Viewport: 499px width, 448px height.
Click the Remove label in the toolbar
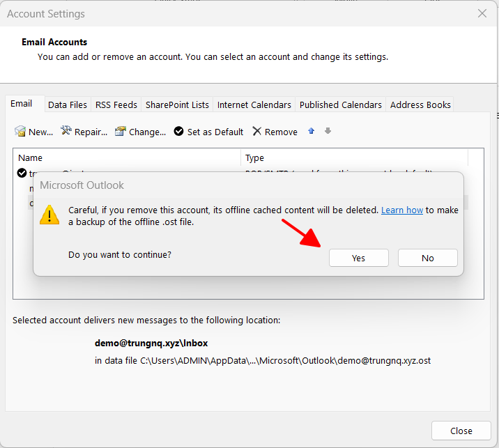tap(281, 132)
